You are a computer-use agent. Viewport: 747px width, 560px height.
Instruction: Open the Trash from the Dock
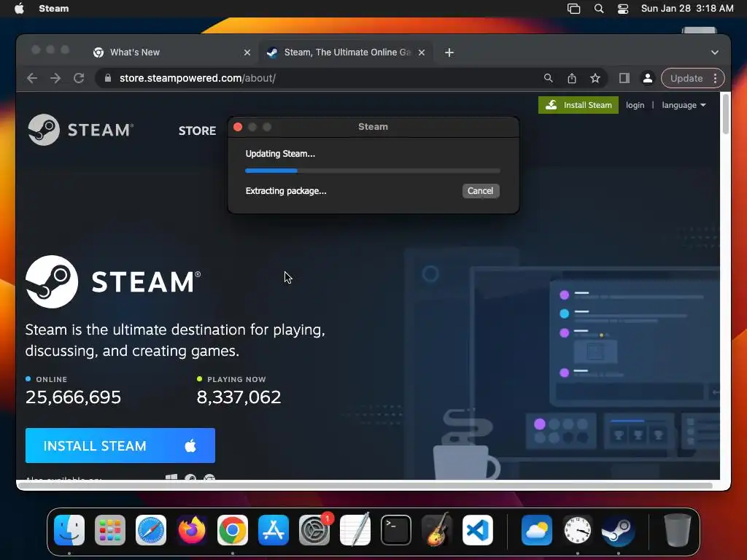[678, 530]
